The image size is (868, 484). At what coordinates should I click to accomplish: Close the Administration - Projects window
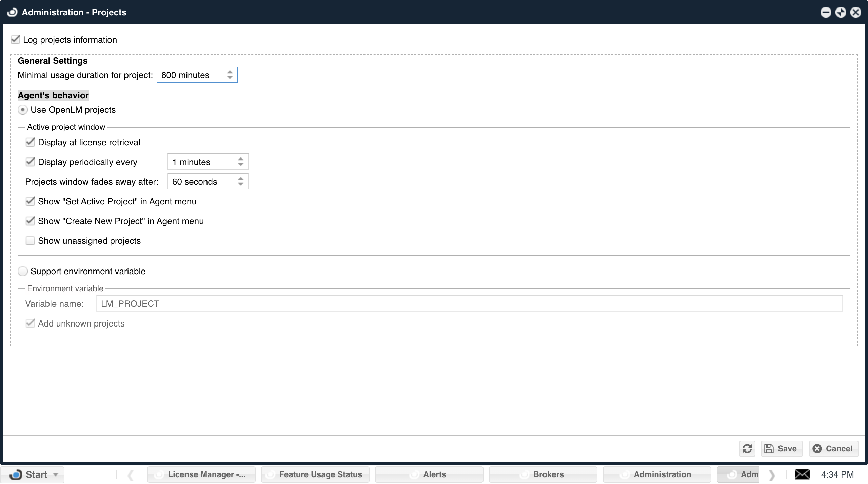856,12
